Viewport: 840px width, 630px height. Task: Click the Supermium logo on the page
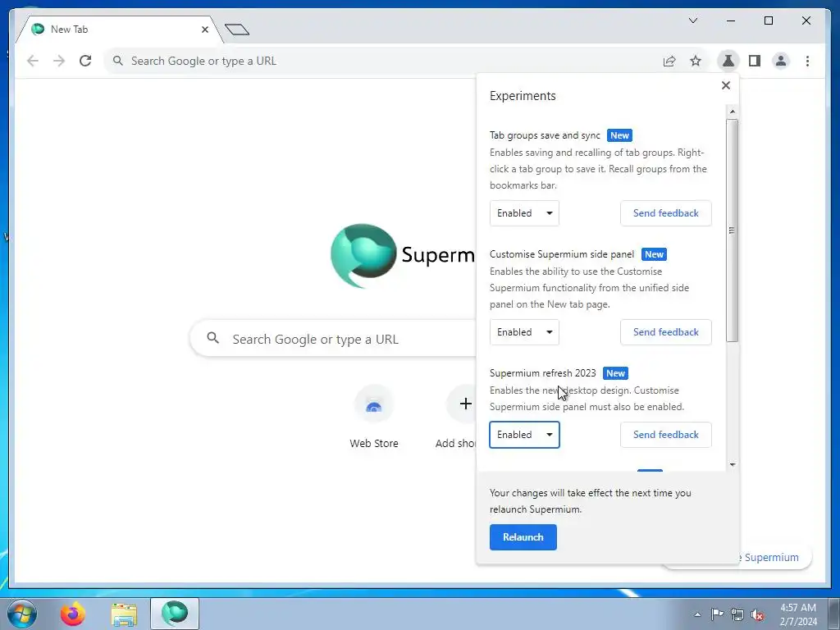click(x=363, y=255)
